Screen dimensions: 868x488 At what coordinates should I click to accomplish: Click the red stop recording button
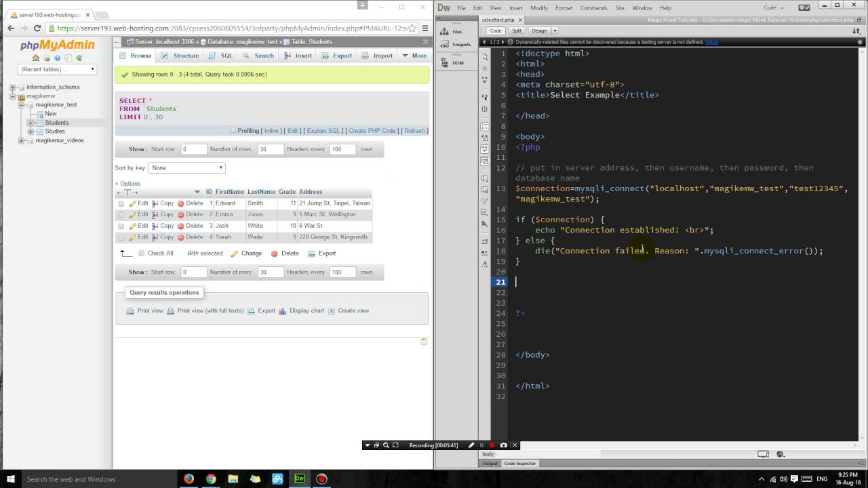tap(492, 445)
